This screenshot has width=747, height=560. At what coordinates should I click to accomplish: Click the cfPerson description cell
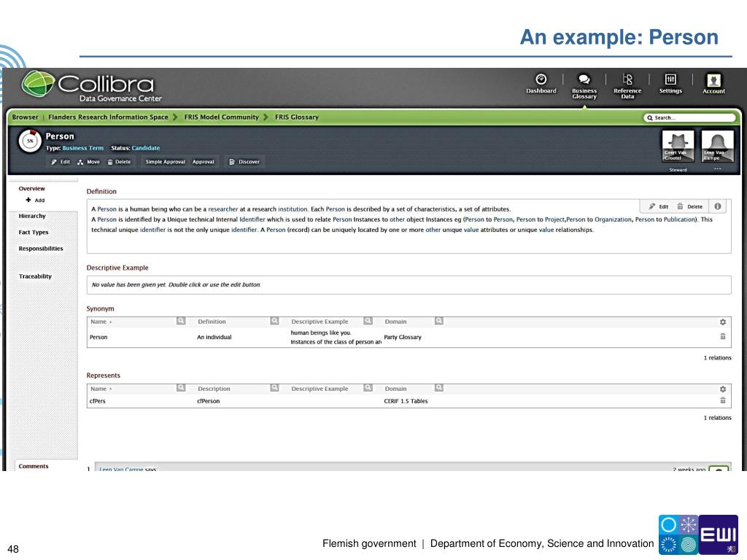tap(208, 401)
